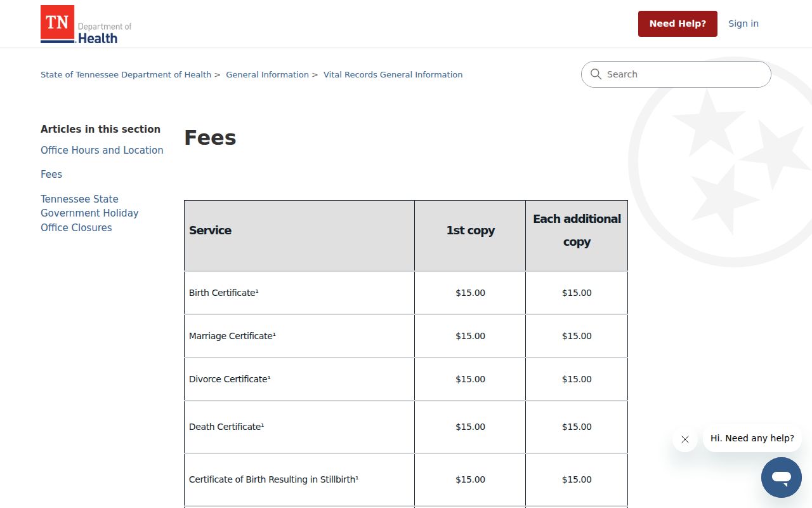Select the Fees article in sidebar

click(x=51, y=174)
